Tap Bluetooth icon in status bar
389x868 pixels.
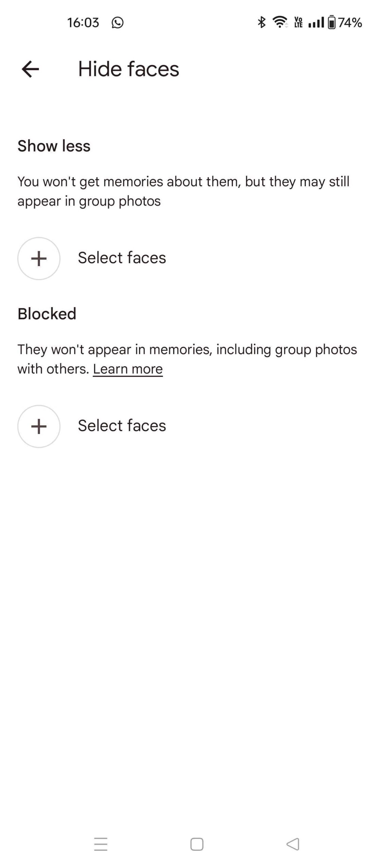tap(261, 22)
